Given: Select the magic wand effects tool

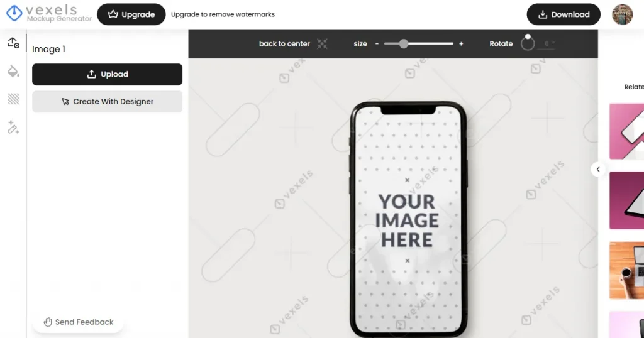Looking at the screenshot, I should [13, 127].
